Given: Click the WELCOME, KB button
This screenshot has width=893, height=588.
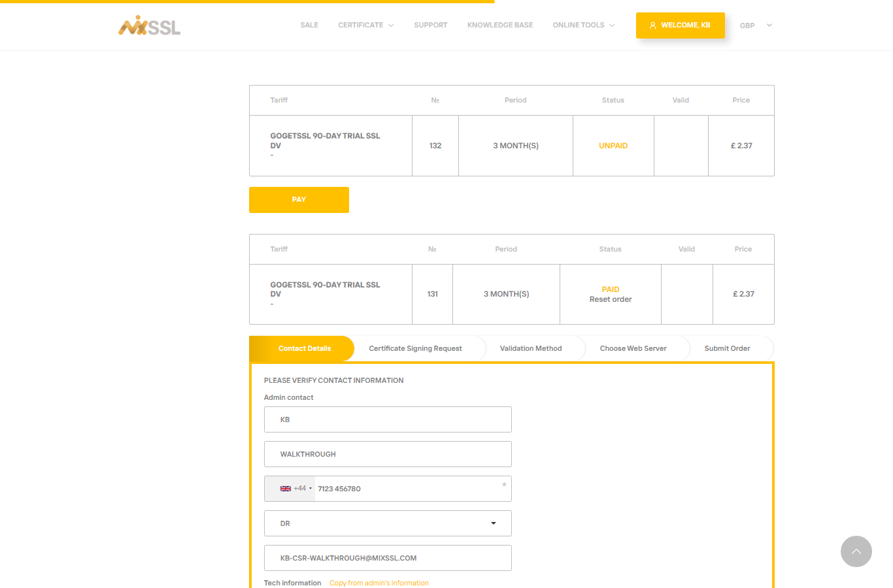Looking at the screenshot, I should click(x=681, y=25).
